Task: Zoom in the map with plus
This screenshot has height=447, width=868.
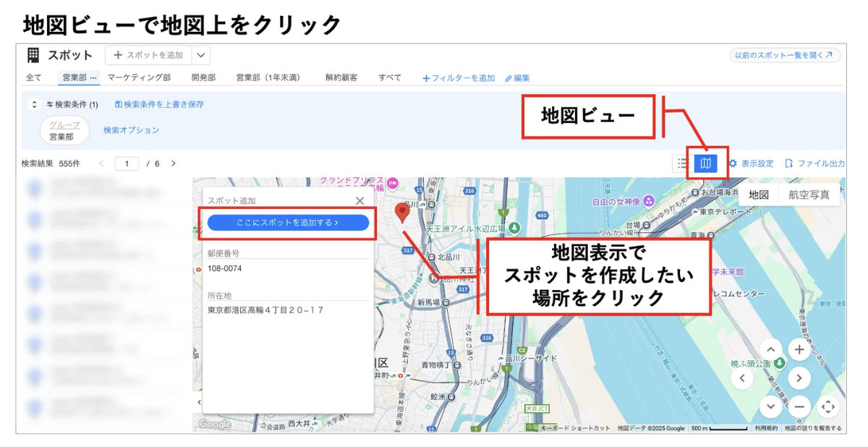Action: coord(799,349)
